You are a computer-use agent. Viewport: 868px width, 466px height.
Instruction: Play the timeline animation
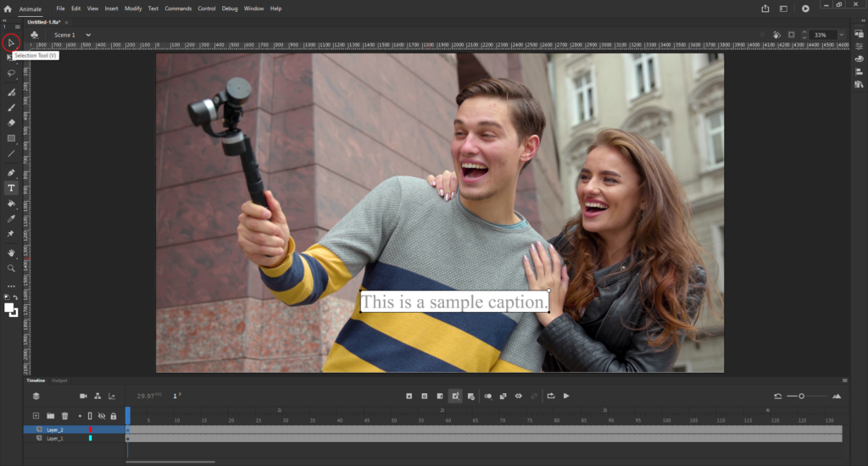pyautogui.click(x=566, y=396)
